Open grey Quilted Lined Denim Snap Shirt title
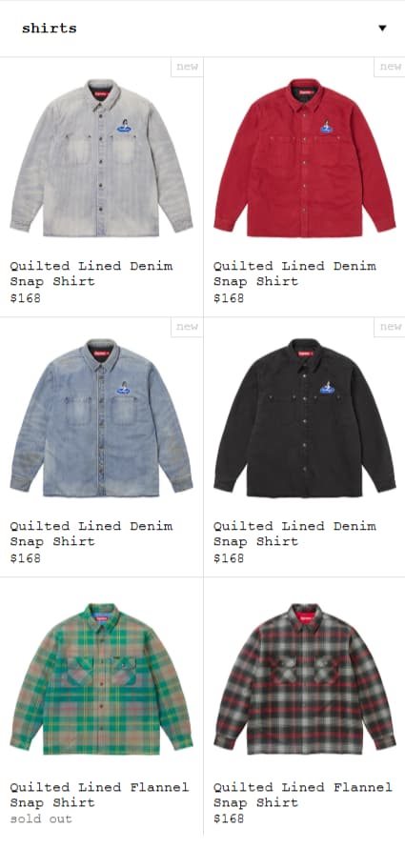The image size is (405, 868). coord(91,273)
